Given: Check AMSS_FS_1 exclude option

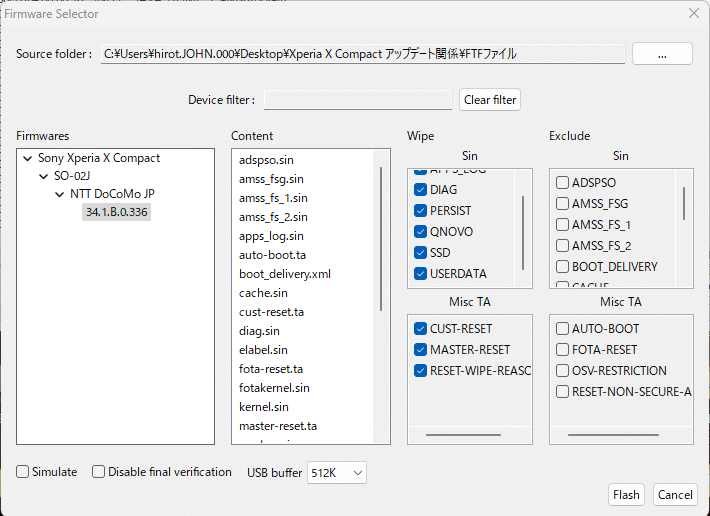Looking at the screenshot, I should coord(562,225).
